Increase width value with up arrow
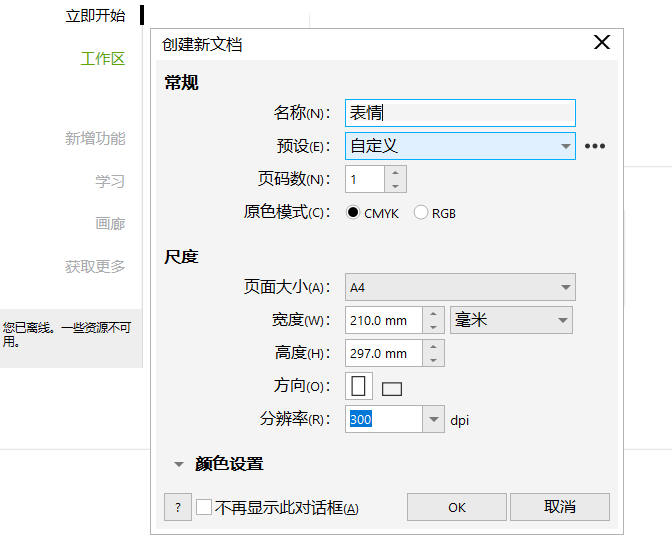Screen dimensions: 672x540 433,314
